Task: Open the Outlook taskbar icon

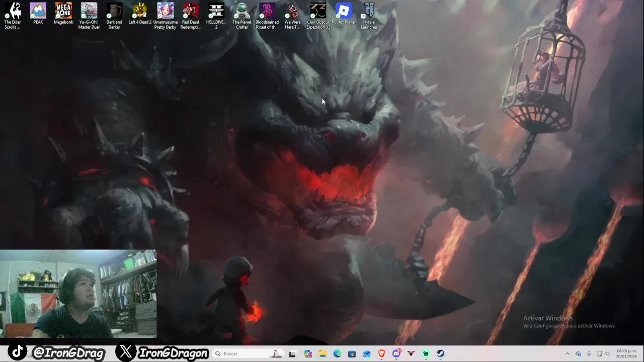Action: coord(367,353)
